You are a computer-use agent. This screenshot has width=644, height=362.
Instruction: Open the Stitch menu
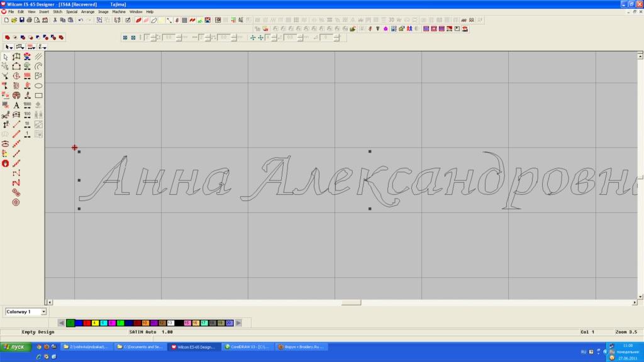point(57,12)
